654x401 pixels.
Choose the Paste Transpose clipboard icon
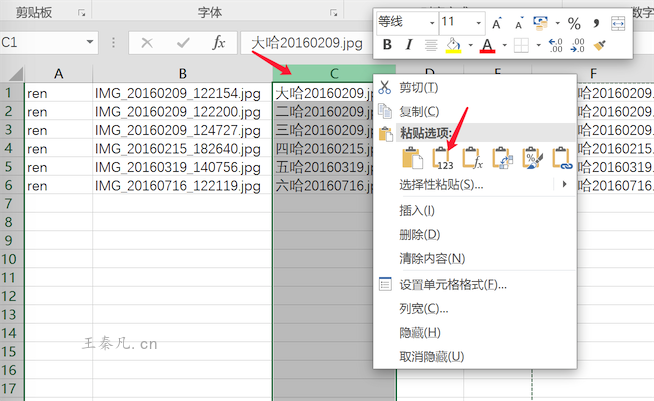click(503, 158)
